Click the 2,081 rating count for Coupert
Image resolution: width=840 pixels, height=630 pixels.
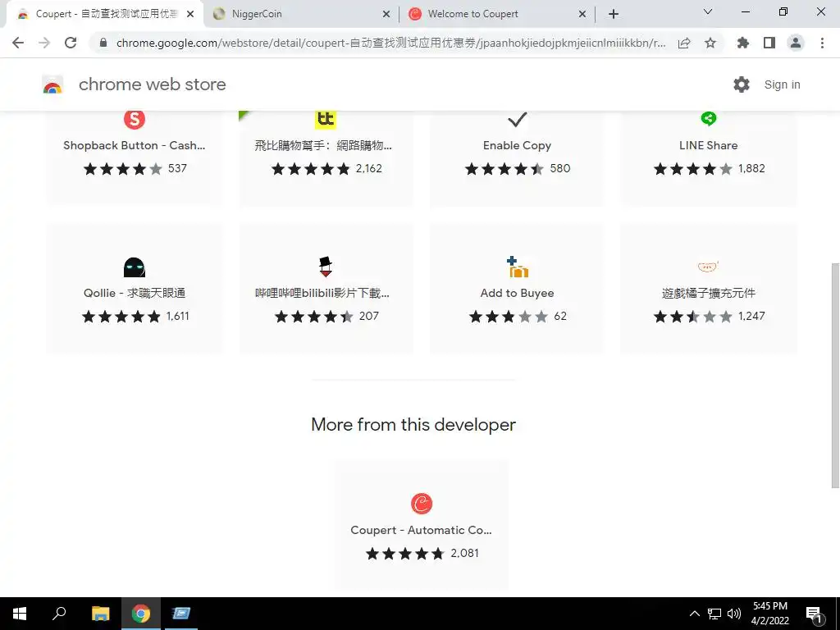[x=464, y=554]
